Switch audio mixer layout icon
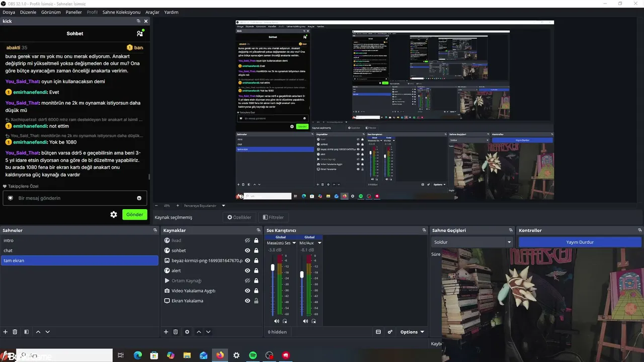 click(x=378, y=332)
